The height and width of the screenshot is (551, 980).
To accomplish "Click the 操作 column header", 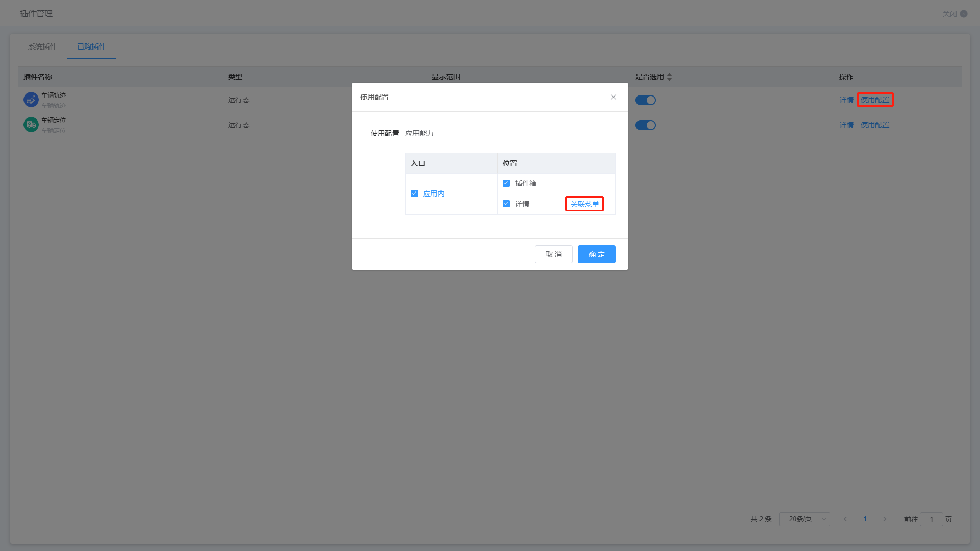I will pyautogui.click(x=846, y=77).
